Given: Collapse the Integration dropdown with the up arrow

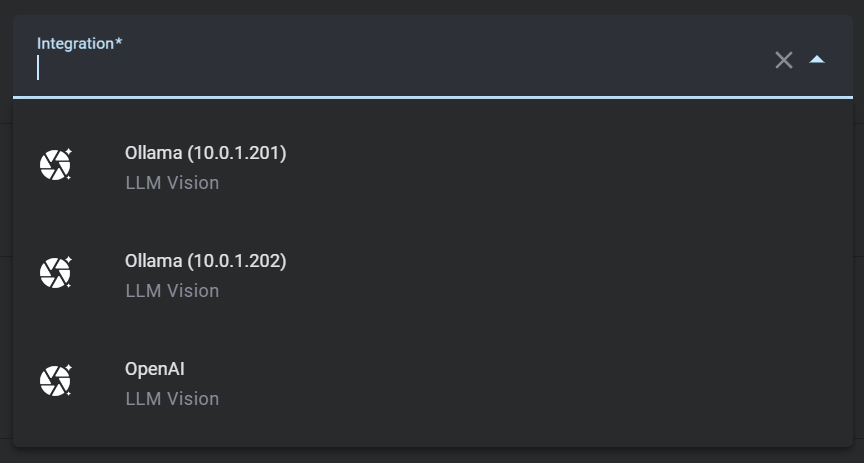Looking at the screenshot, I should click(x=817, y=60).
